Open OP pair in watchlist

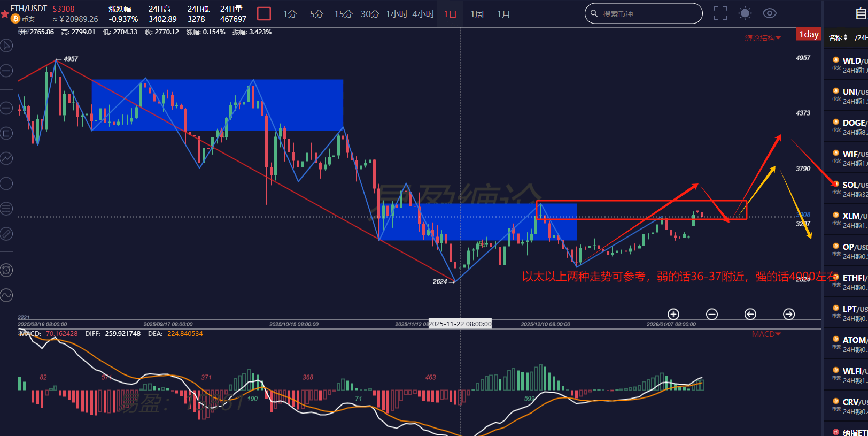click(846, 251)
